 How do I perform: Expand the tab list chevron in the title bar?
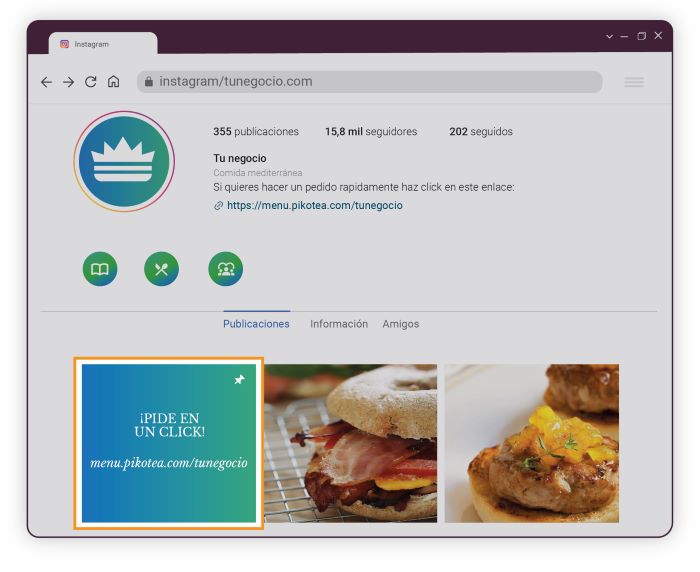tap(609, 36)
